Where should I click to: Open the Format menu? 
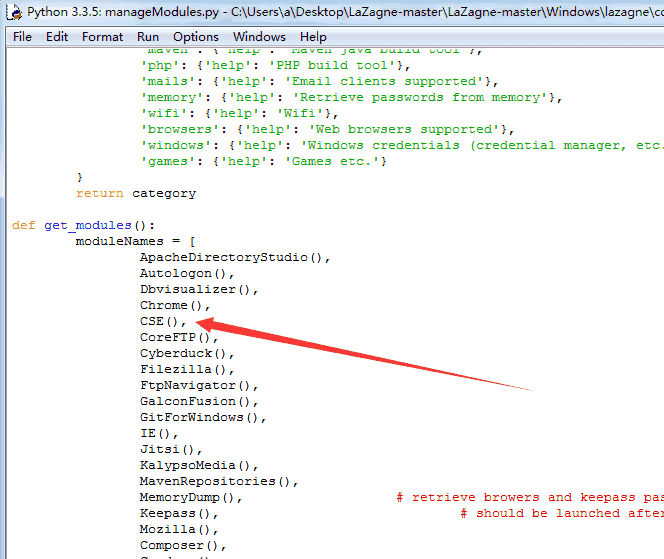pos(102,37)
